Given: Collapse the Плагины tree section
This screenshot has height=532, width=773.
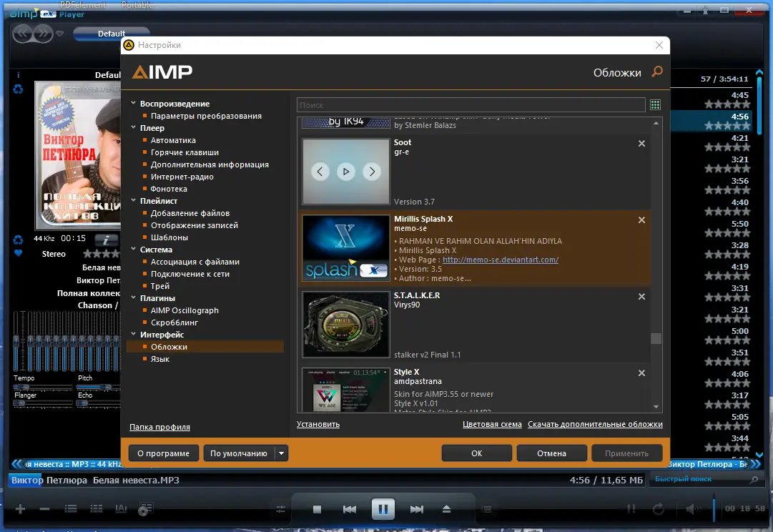Looking at the screenshot, I should [133, 297].
